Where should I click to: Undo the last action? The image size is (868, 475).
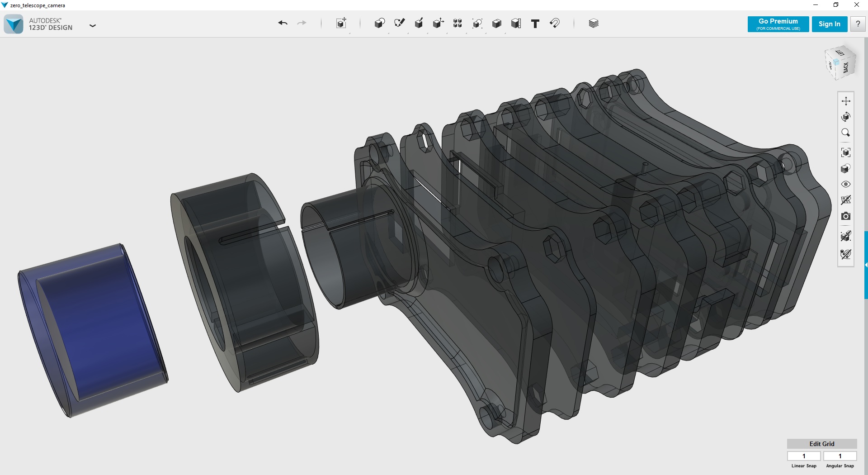[283, 23]
